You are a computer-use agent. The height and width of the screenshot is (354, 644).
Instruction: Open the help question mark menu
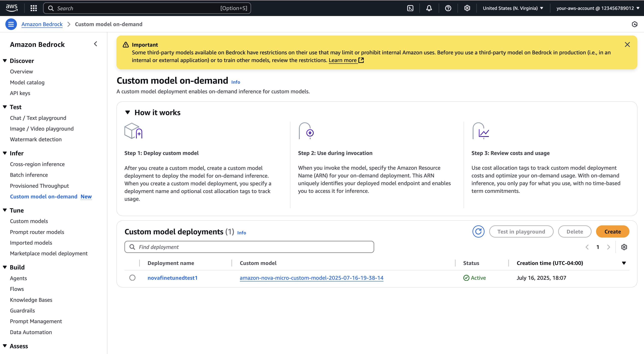tap(448, 8)
